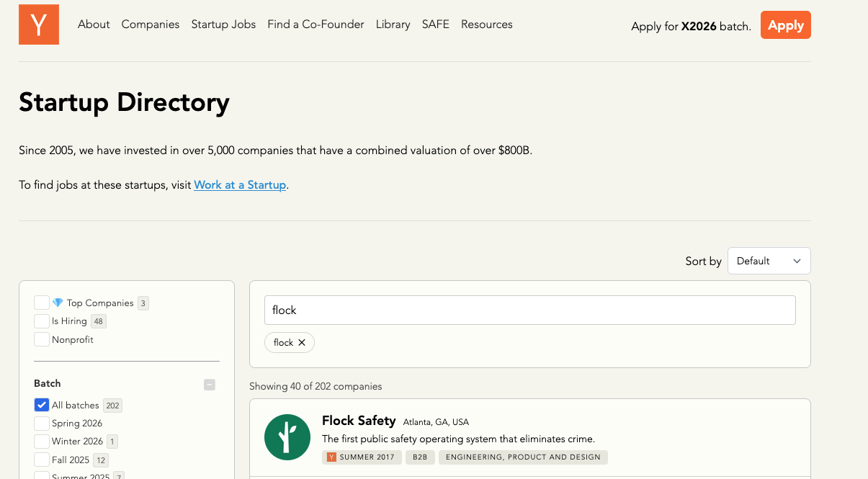Open Startup Jobs navigation link
The image size is (868, 479).
(223, 24)
